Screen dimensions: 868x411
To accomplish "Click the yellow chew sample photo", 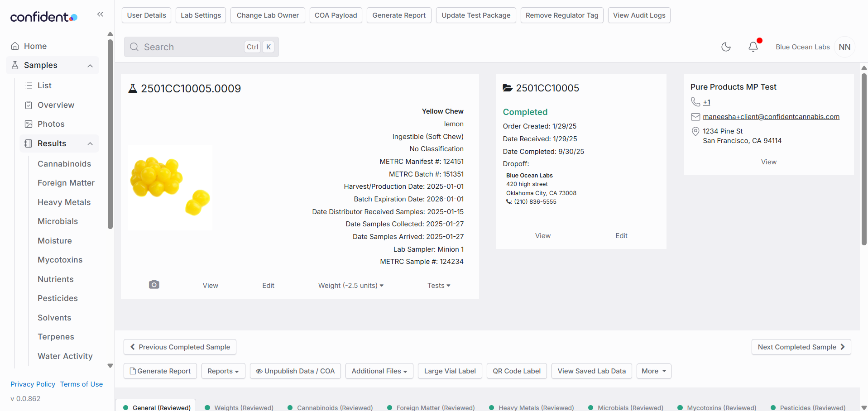I will [x=170, y=187].
